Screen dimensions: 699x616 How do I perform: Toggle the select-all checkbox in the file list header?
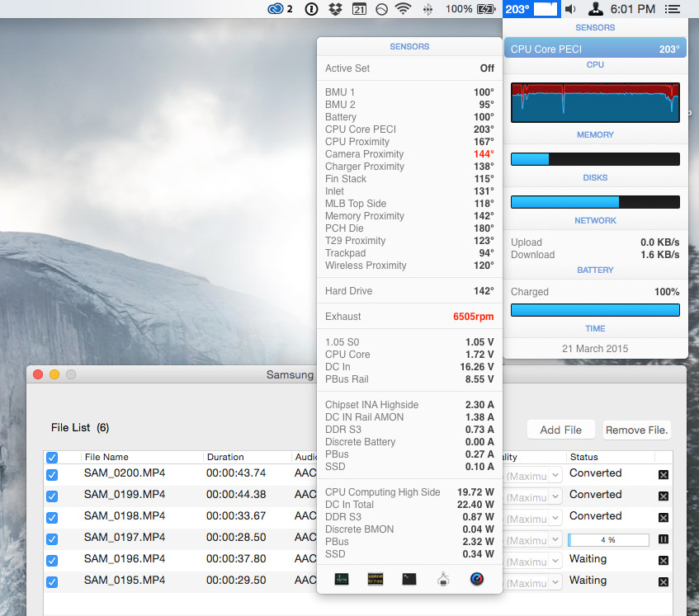tap(52, 458)
